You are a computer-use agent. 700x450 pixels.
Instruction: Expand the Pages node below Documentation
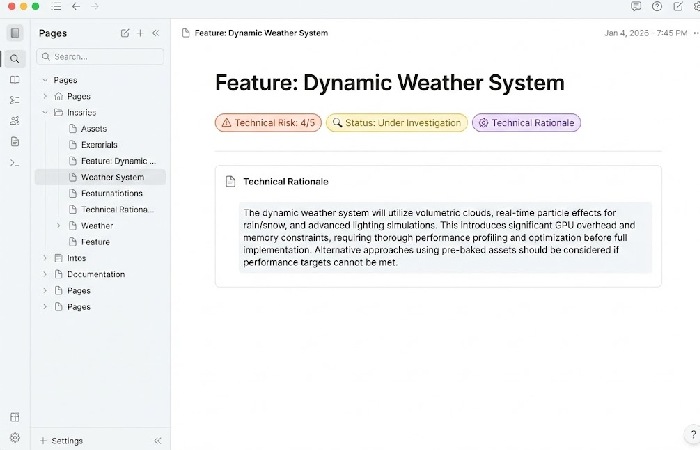[x=45, y=291]
